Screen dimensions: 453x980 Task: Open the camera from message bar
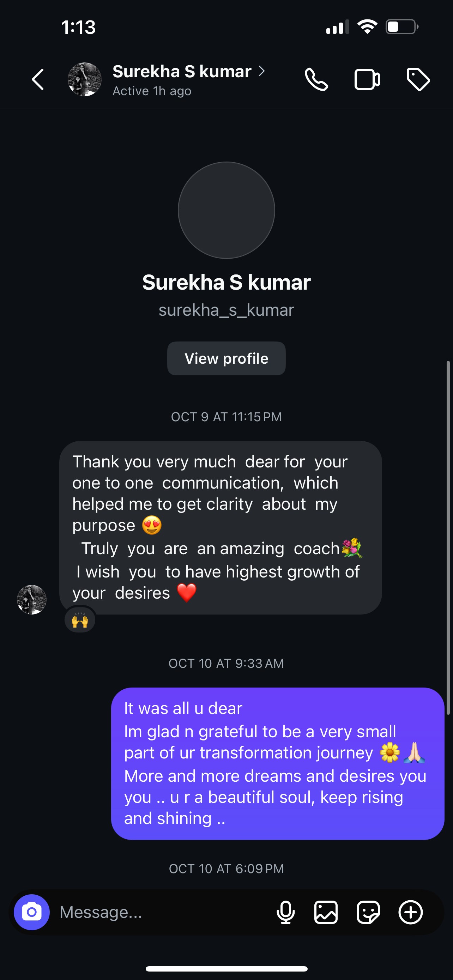(x=31, y=912)
